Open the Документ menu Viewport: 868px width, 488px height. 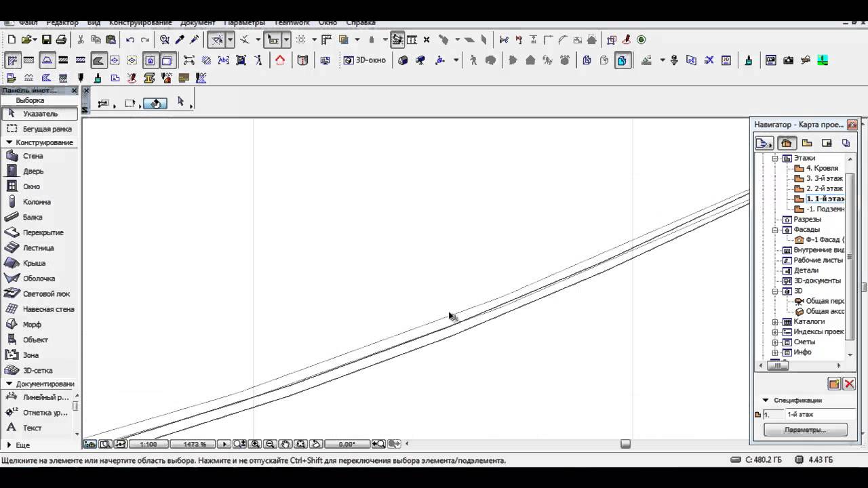[x=197, y=22]
